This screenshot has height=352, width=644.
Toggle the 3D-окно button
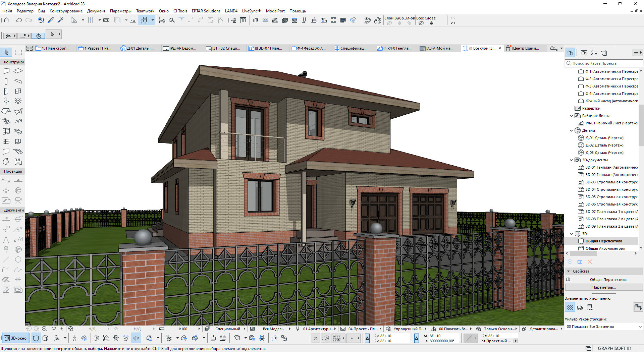point(15,338)
